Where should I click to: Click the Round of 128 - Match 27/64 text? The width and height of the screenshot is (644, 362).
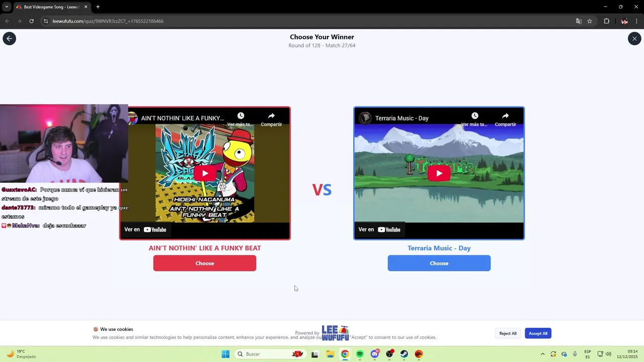tap(322, 45)
